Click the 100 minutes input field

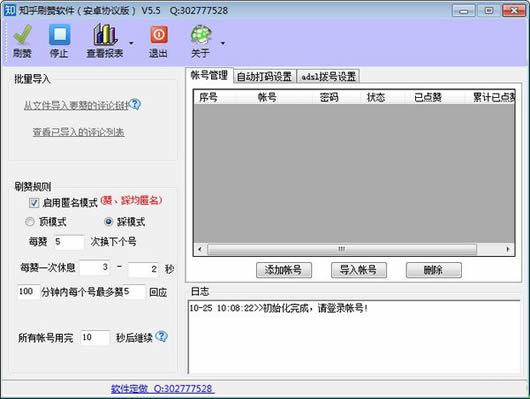pos(28,291)
